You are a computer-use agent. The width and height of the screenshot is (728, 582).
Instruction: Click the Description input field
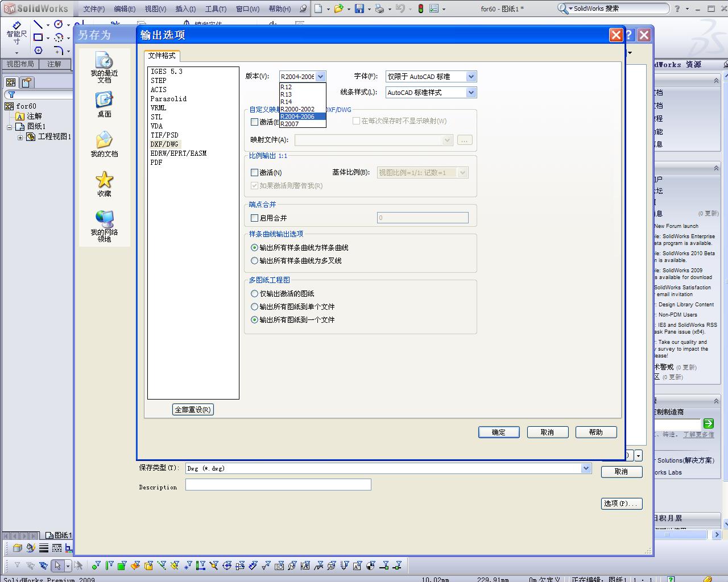pyautogui.click(x=278, y=484)
